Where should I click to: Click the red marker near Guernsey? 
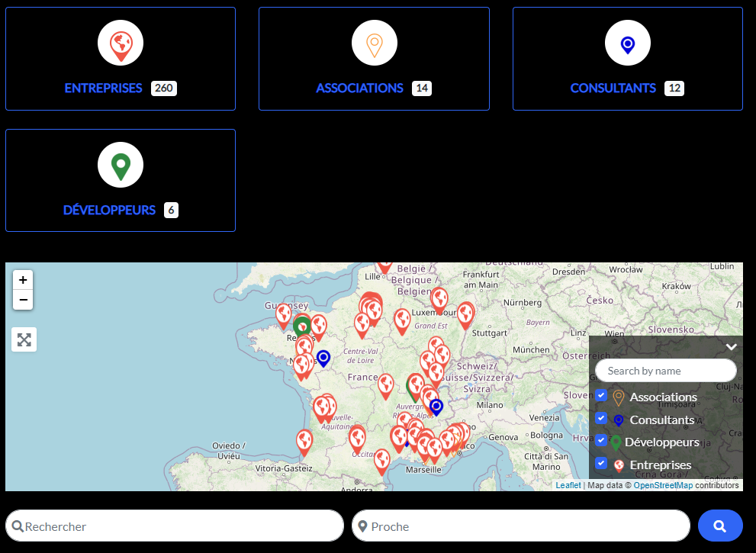(x=284, y=317)
